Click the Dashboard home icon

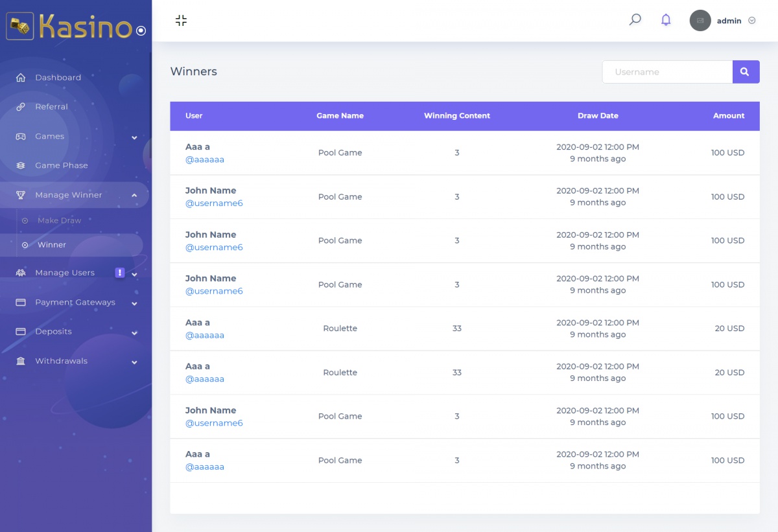[21, 78]
